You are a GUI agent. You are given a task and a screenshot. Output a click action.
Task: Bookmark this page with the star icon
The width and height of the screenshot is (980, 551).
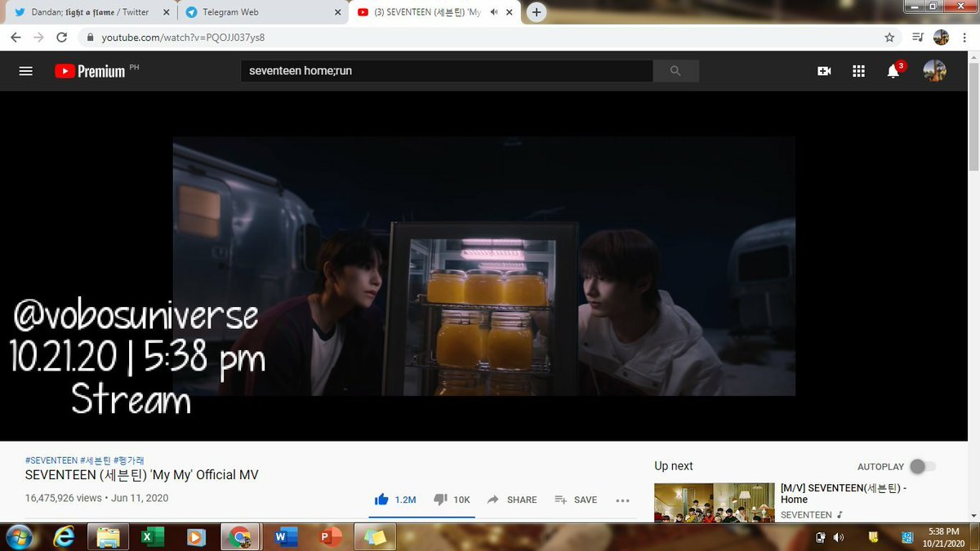(x=889, y=38)
